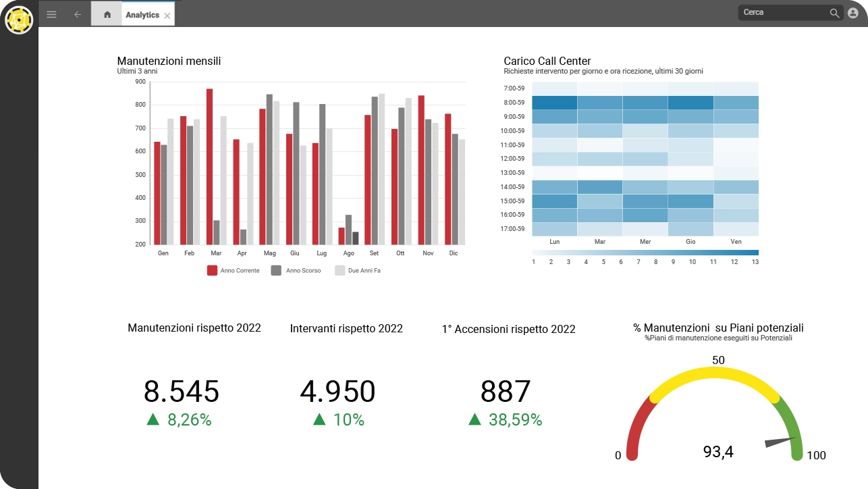Click Intervanti rispetto 2022 heading

346,329
